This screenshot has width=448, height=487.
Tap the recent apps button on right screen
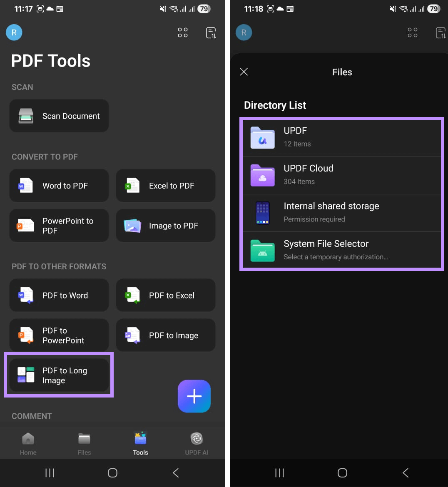pyautogui.click(x=280, y=473)
